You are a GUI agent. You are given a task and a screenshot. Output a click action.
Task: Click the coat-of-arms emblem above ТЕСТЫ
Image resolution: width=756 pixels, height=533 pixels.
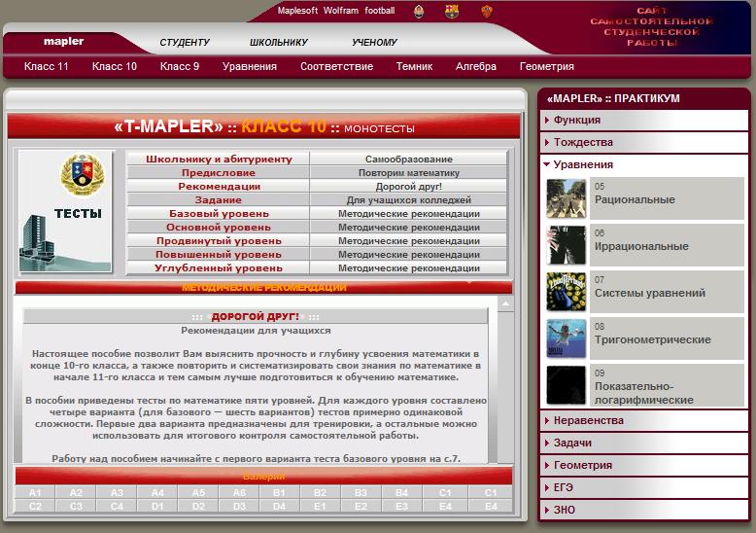(76, 175)
